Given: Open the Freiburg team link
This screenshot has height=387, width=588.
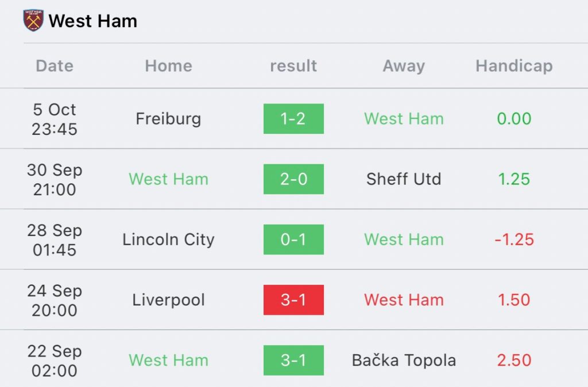Looking at the screenshot, I should tap(168, 119).
